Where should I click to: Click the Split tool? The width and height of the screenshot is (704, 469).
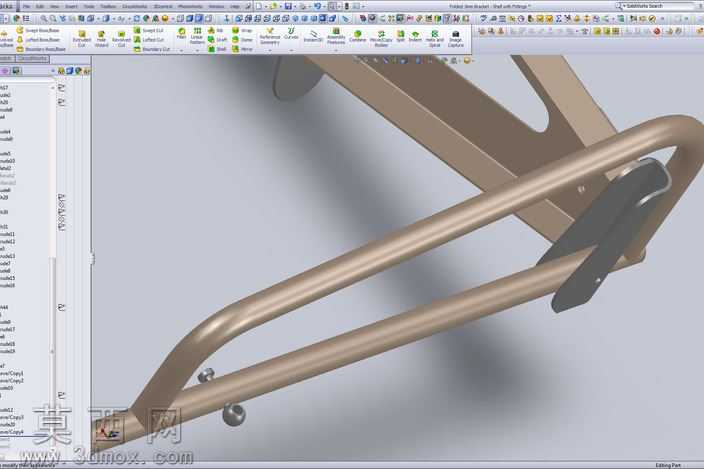pos(400,36)
